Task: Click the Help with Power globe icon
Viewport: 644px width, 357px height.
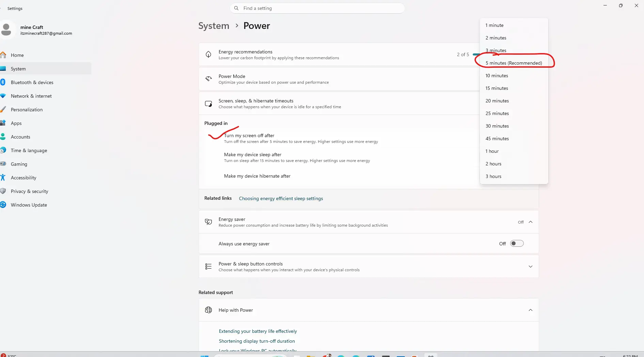Action: (208, 310)
